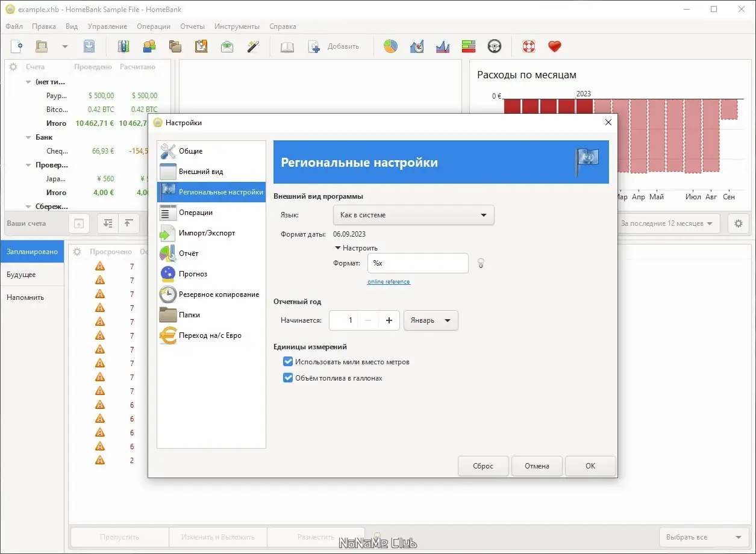Select Отчёт settings page

211,254
